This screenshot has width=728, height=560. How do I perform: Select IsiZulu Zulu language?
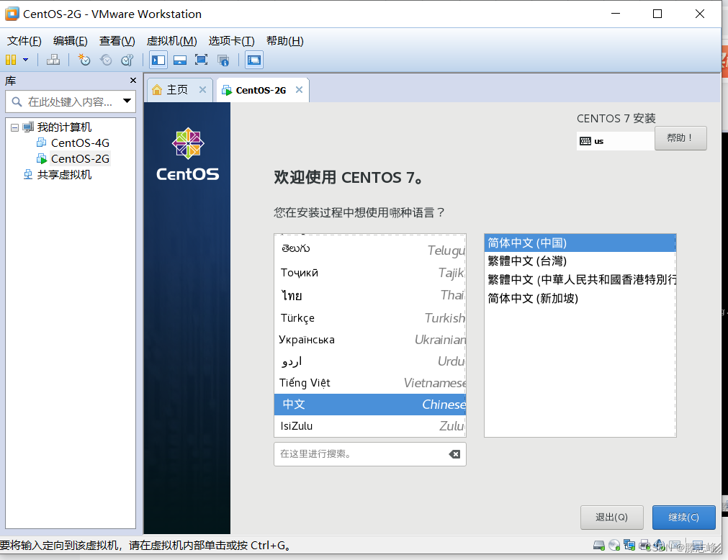(x=370, y=426)
